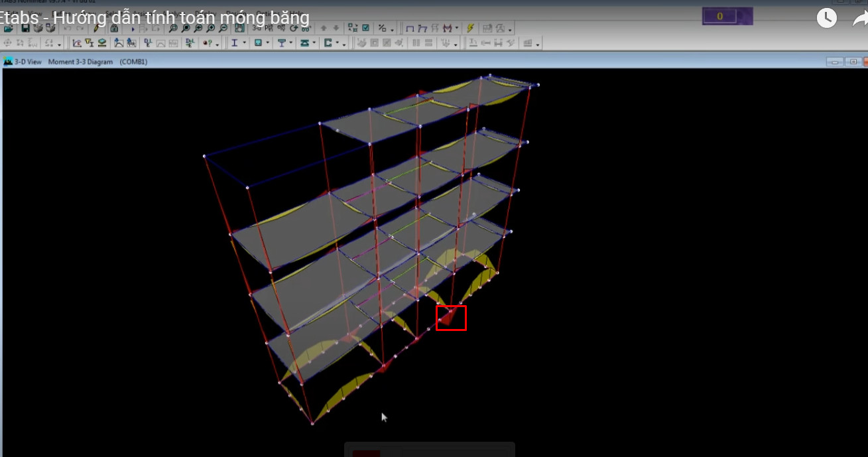This screenshot has height=457, width=868.
Task: Click the 3-D View window title tab
Action: point(28,62)
